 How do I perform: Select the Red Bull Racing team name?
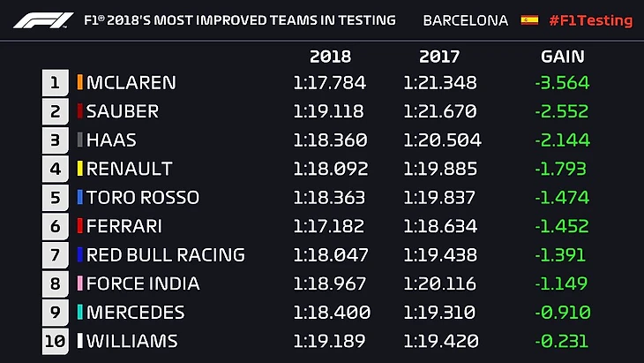point(165,254)
